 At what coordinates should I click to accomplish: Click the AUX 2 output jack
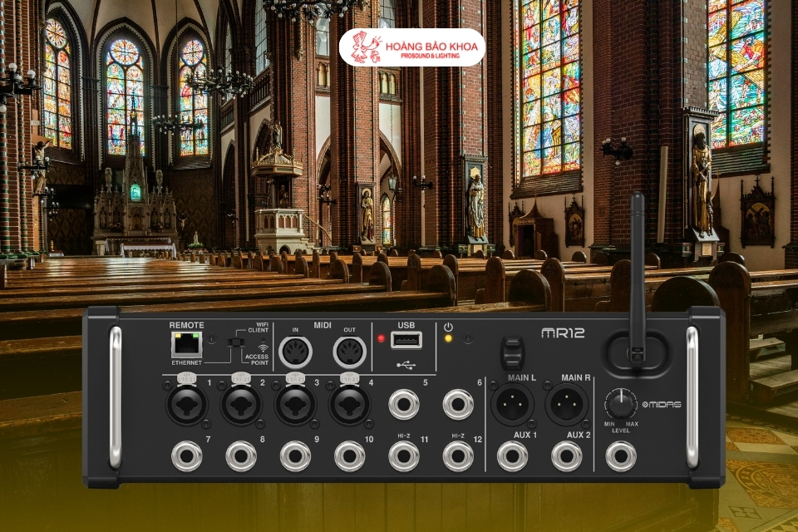coord(567,456)
